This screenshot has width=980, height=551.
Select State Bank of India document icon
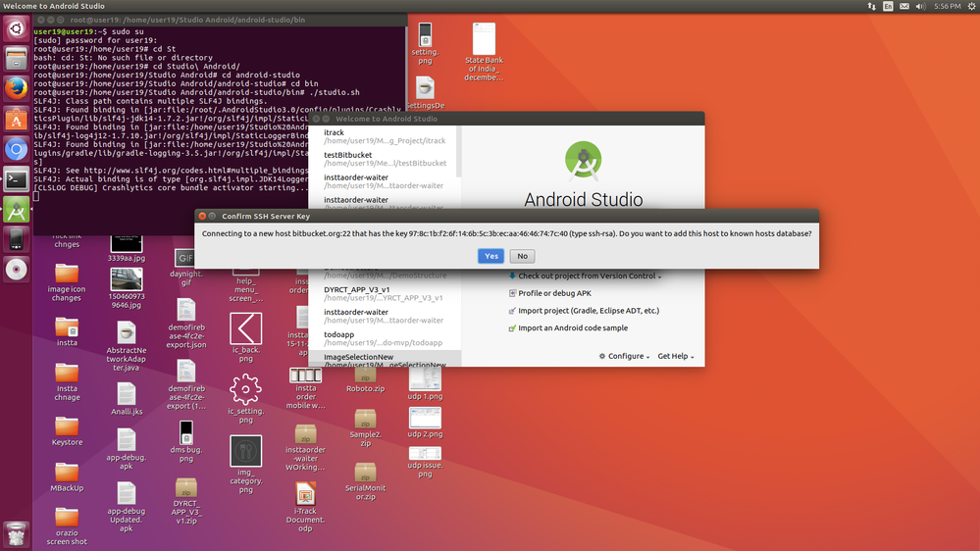tap(484, 52)
